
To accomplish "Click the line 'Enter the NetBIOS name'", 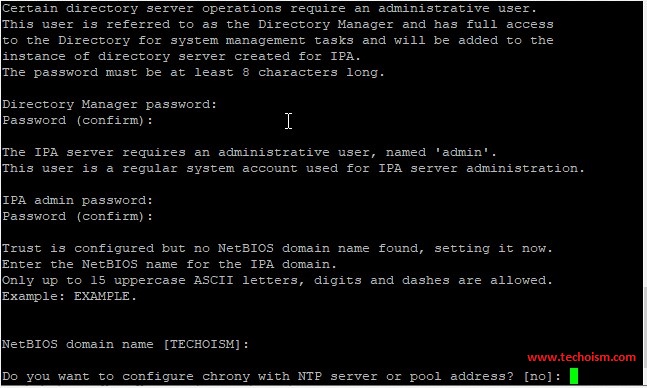I will click(170, 265).
